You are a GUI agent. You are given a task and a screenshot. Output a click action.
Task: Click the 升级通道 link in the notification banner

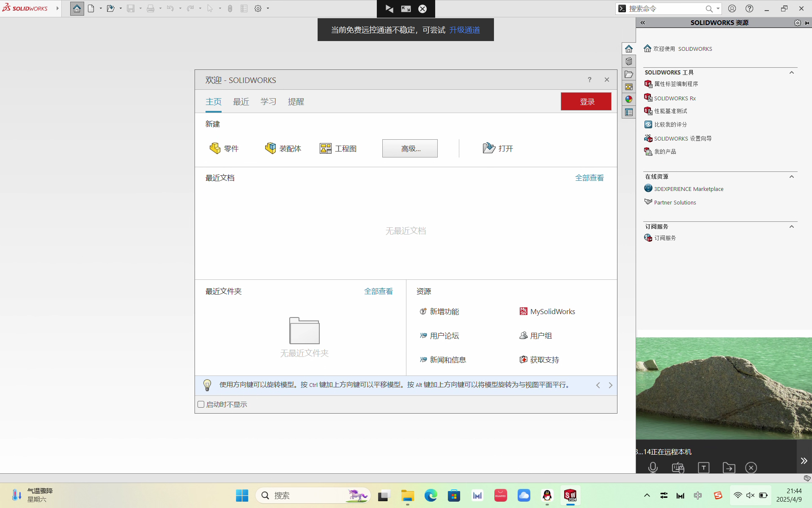tap(464, 30)
